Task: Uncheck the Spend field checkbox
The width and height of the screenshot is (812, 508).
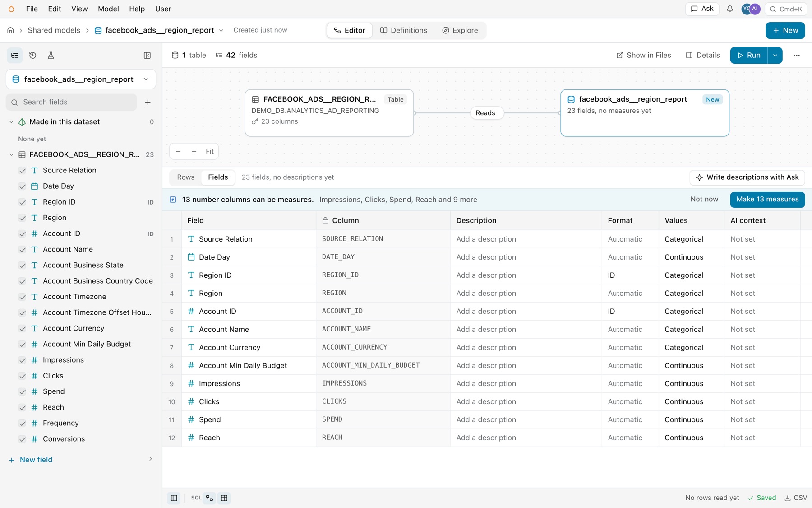Action: [x=22, y=391]
